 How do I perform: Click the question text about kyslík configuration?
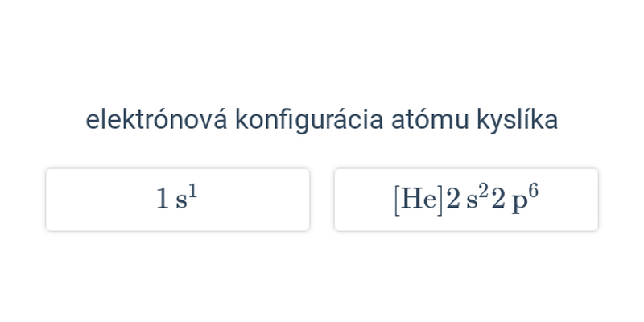coord(321,120)
